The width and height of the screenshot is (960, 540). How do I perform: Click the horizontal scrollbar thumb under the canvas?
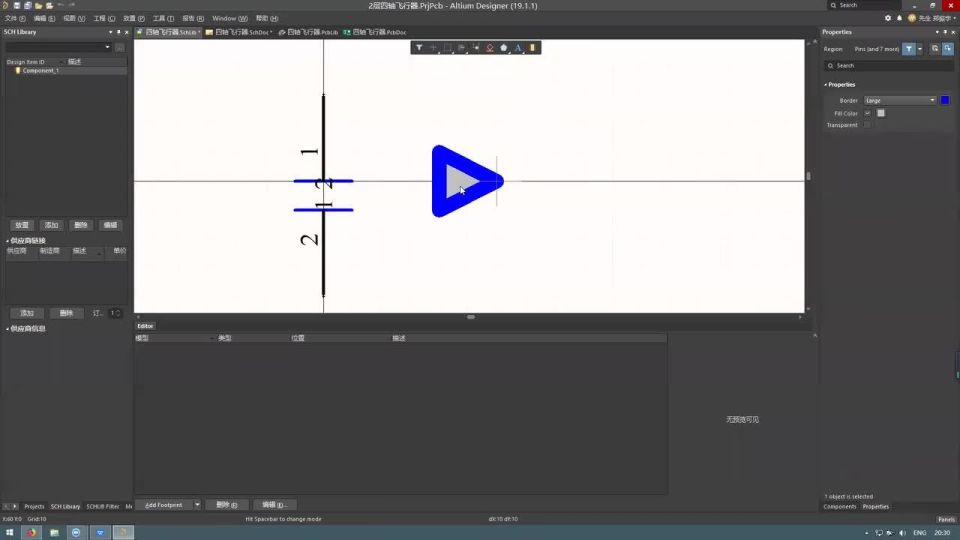tap(471, 317)
